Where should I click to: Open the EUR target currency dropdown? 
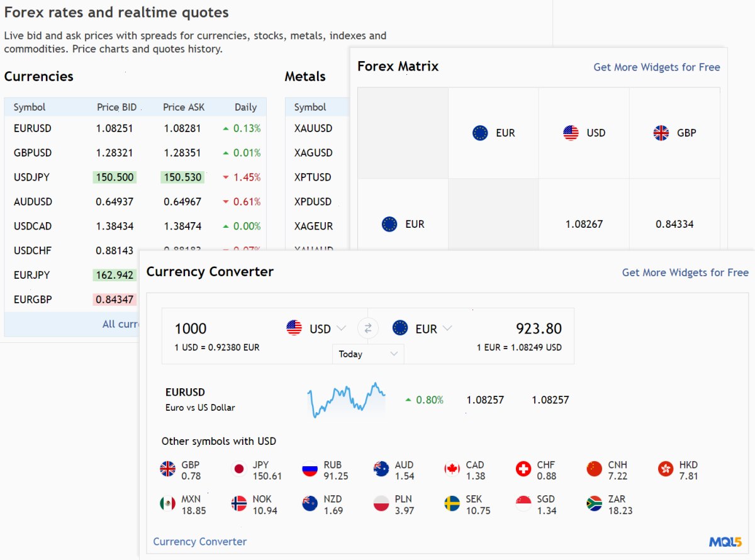coord(422,328)
